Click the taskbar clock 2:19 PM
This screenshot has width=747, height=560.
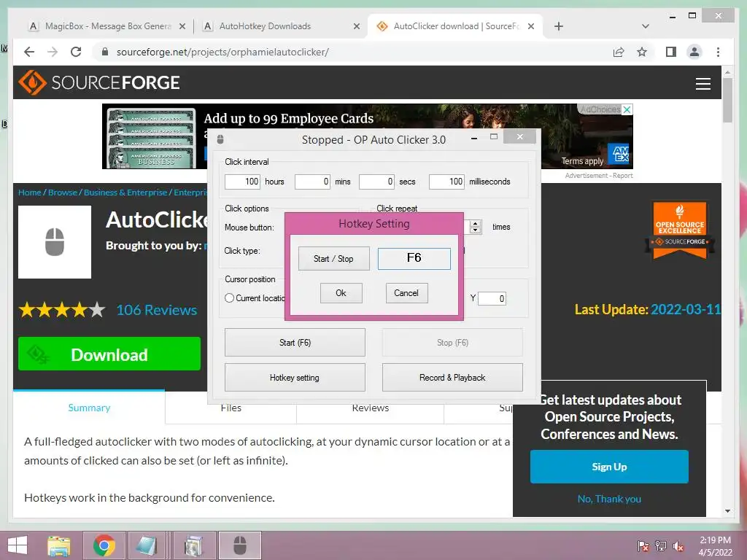715,545
